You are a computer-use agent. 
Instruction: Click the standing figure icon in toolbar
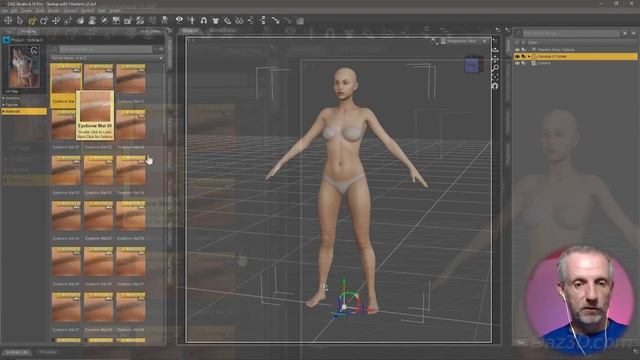click(x=164, y=20)
